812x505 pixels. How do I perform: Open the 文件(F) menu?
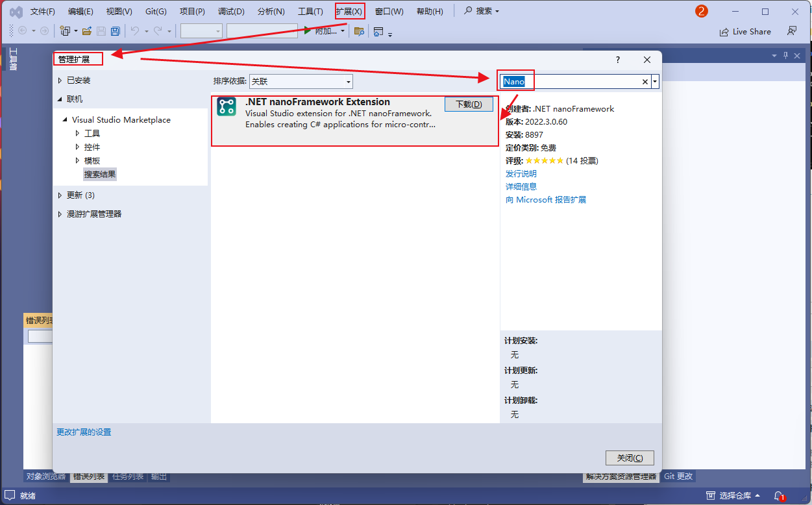43,12
